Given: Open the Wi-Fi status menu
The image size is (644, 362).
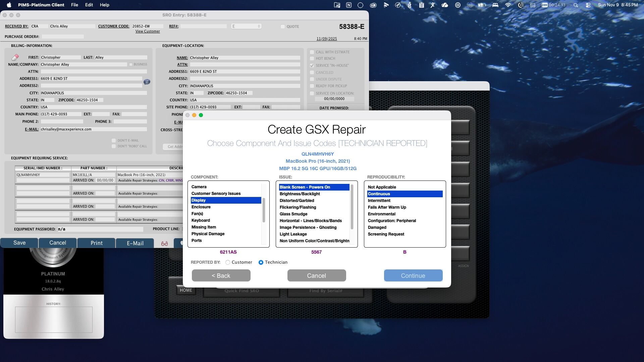Looking at the screenshot, I should point(508,5).
